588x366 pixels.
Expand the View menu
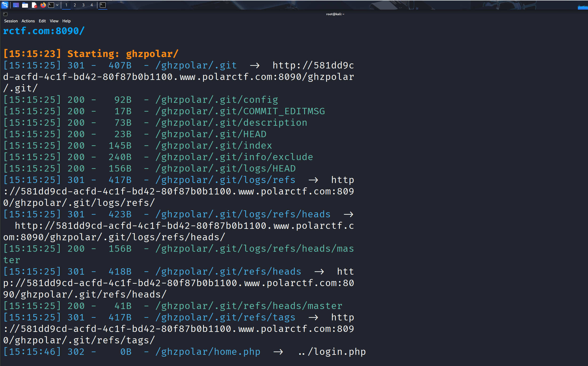click(x=54, y=21)
